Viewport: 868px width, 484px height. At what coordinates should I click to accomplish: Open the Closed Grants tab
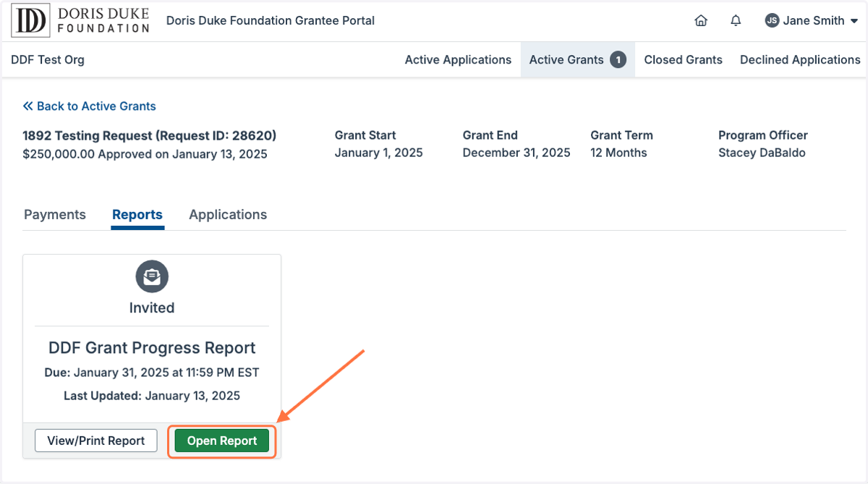(x=683, y=60)
